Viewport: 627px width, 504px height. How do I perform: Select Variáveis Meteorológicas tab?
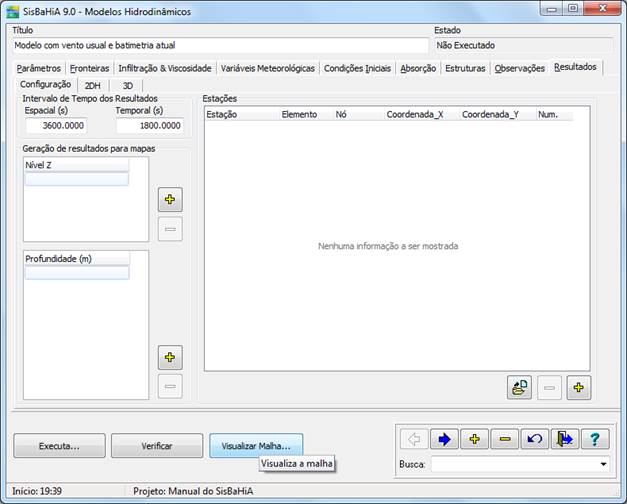[268, 68]
